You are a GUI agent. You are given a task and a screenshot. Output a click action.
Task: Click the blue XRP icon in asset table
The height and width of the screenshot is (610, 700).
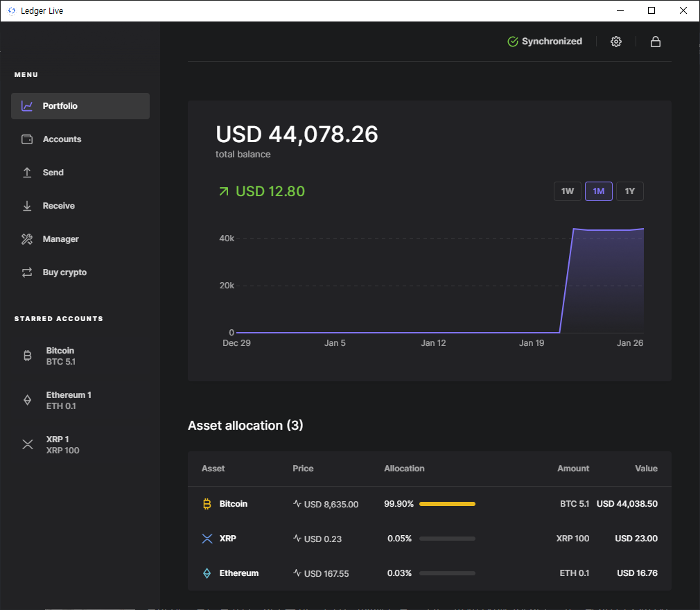point(207,539)
